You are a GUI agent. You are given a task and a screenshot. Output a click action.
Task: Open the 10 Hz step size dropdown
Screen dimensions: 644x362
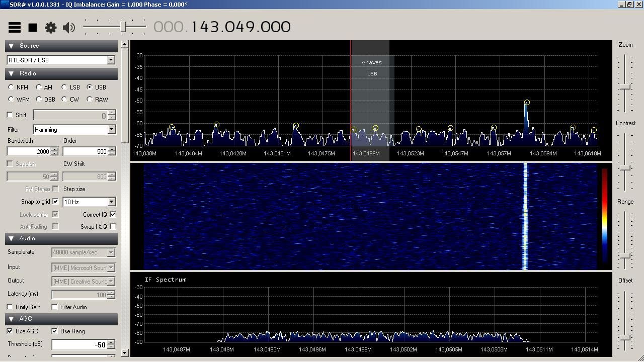[112, 201]
